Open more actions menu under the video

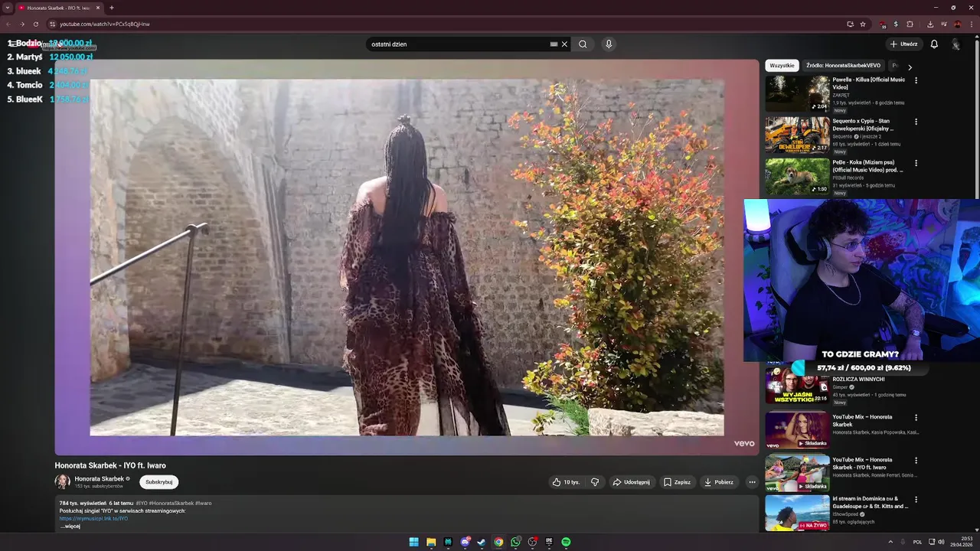[x=752, y=482]
